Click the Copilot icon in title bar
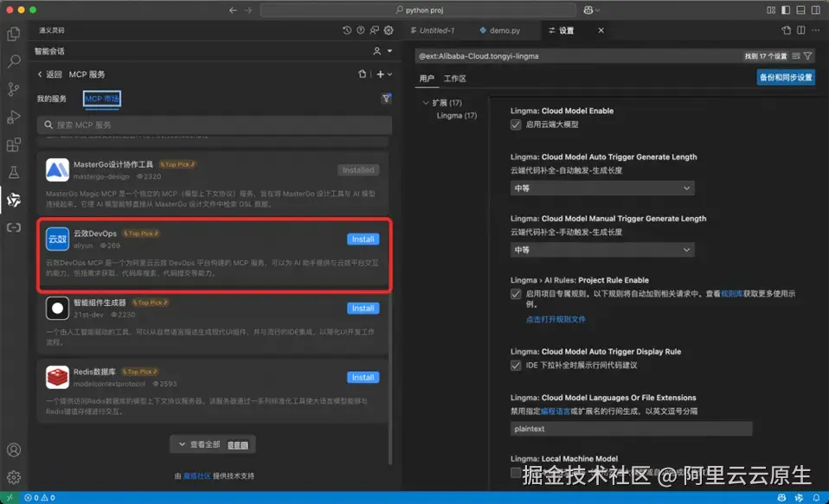Viewport: 829px width, 504px height. (588, 10)
